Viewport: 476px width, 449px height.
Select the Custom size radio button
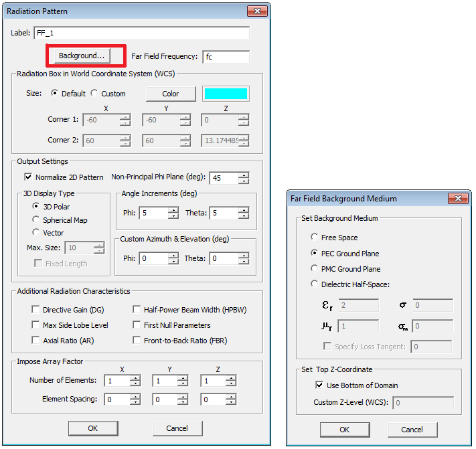(94, 93)
